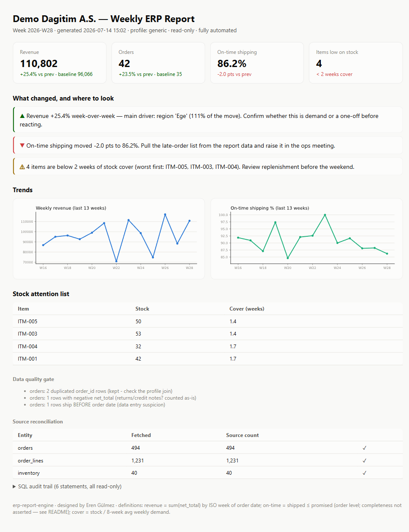Image resolution: width=409 pixels, height=532 pixels.
Task: Select the ITM-005 row item name
Action: tap(28, 322)
